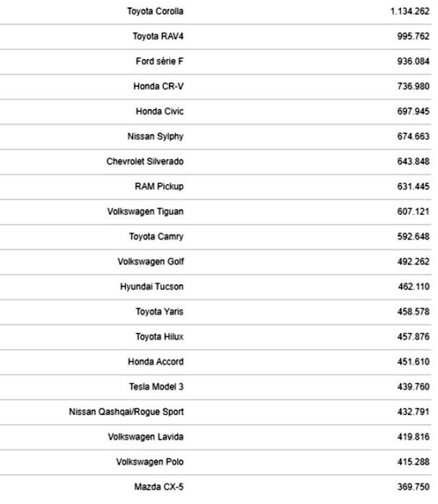Click the Toyota Corolla model name
This screenshot has height=504, width=438.
tap(155, 12)
